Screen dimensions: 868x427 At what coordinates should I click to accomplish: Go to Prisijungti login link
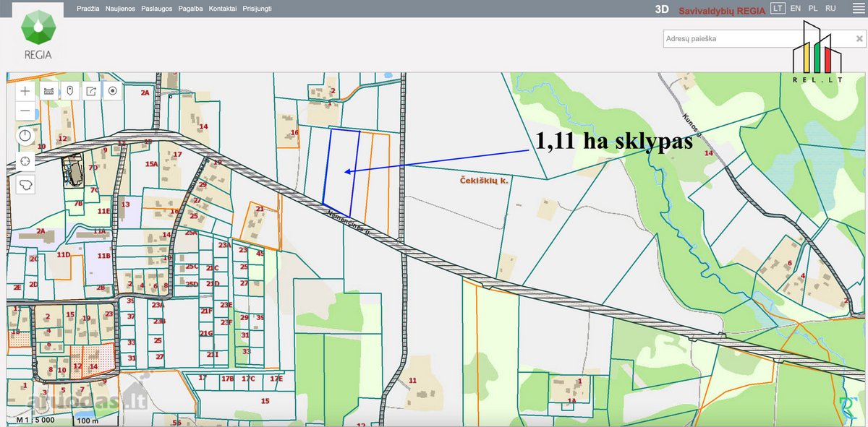click(257, 9)
